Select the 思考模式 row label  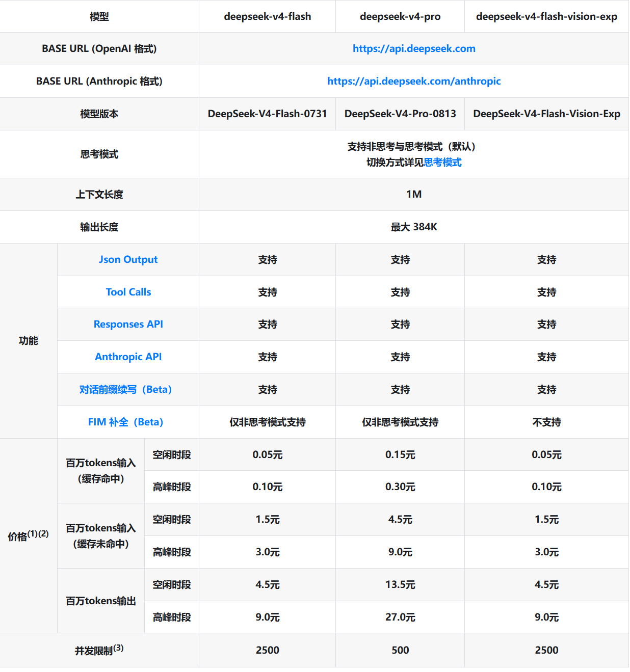[99, 154]
